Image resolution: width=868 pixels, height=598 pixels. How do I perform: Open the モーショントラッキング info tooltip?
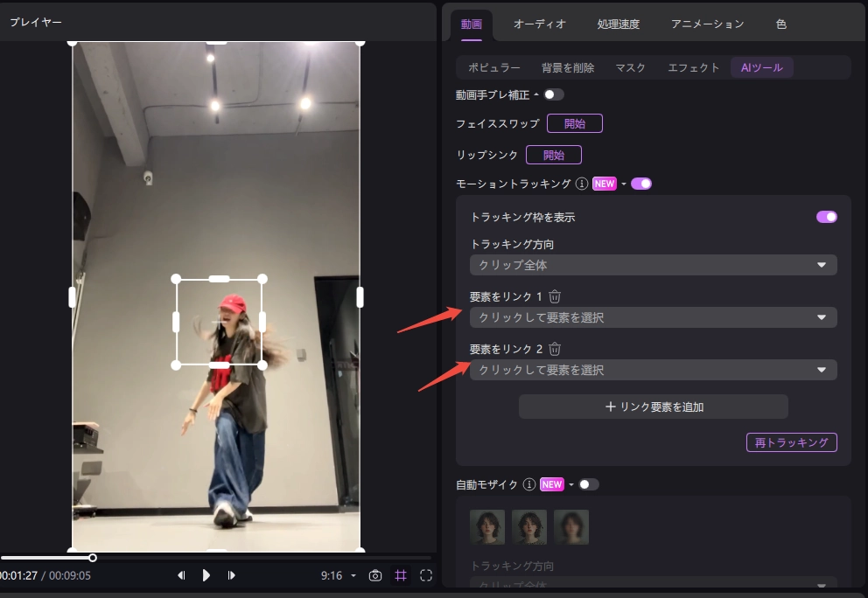point(581,184)
